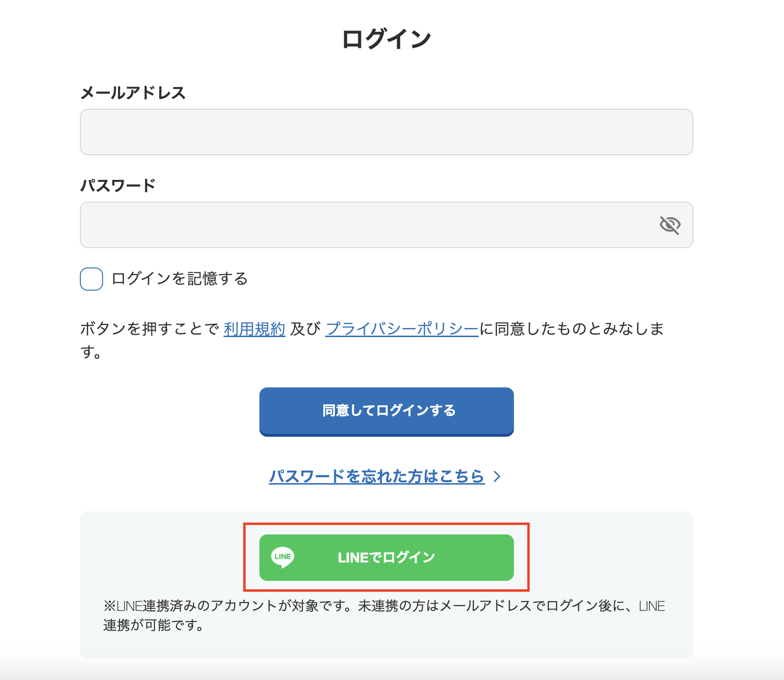The width and height of the screenshot is (784, 680).
Task: Open the 利用規約 terms link
Action: pyautogui.click(x=255, y=328)
